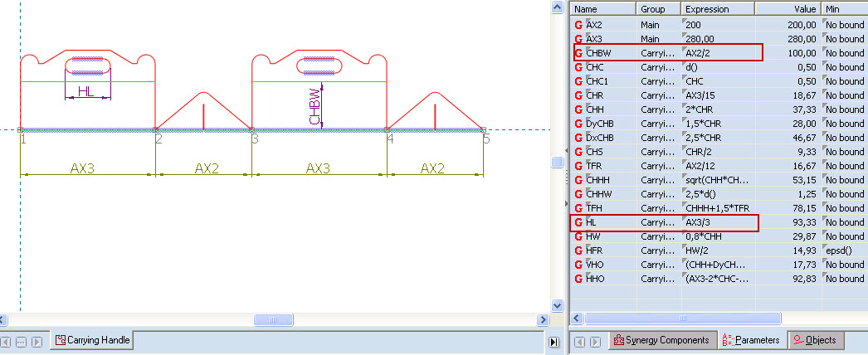Click the tab list ellipsis button
The width and height of the screenshot is (868, 355).
(x=22, y=341)
